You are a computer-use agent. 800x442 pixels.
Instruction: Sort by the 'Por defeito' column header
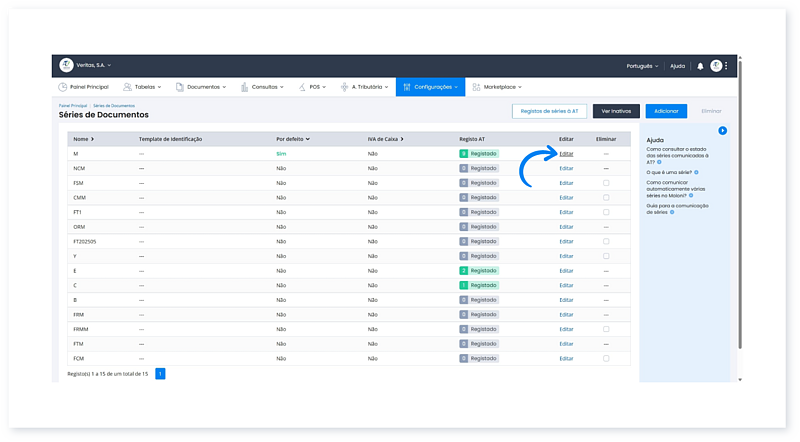pos(292,139)
